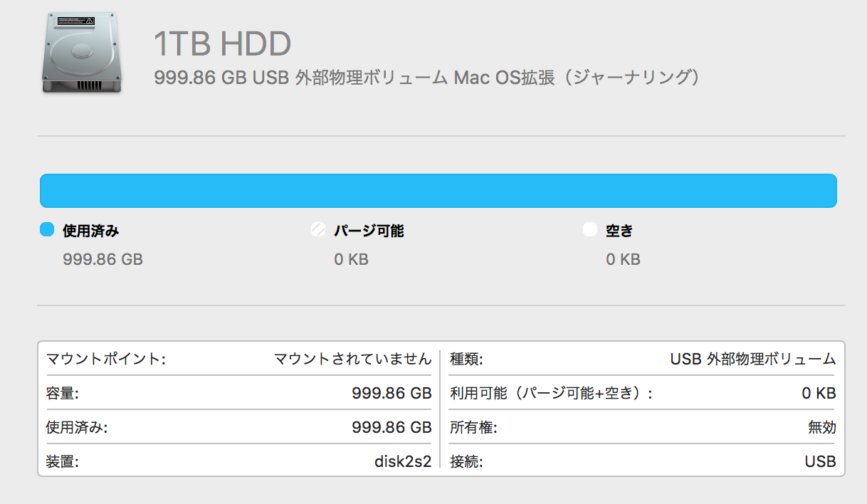Click the マウントされていません mount status
Image resolution: width=867 pixels, height=504 pixels.
(352, 359)
